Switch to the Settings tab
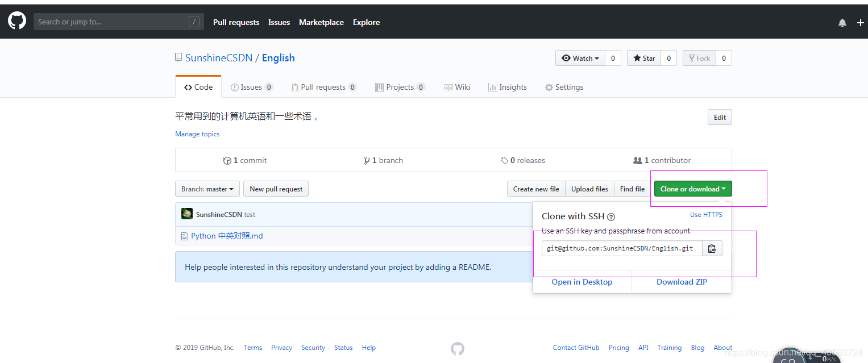The image size is (868, 363). pyautogui.click(x=564, y=87)
